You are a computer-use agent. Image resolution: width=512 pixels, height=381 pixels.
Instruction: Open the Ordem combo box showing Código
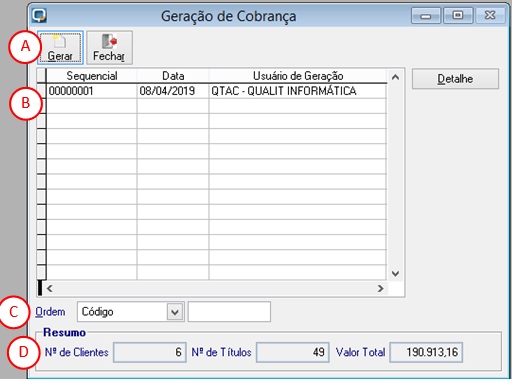pos(130,312)
